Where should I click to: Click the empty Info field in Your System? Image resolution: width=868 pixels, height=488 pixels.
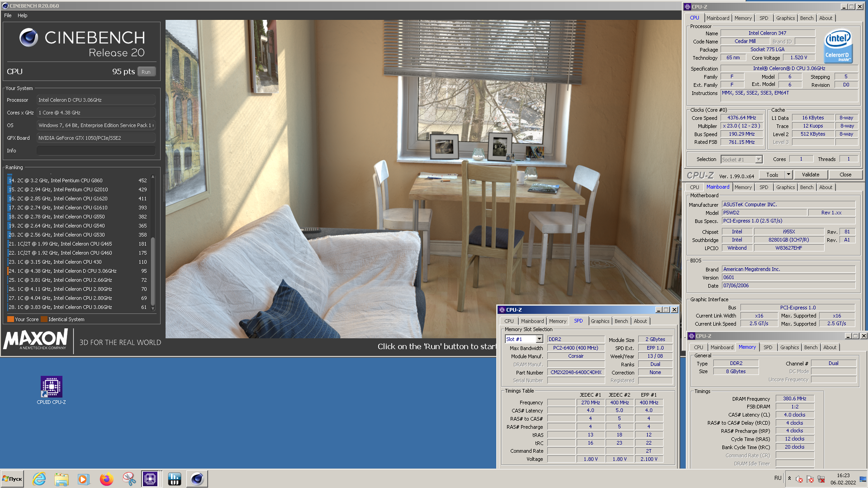coord(96,151)
